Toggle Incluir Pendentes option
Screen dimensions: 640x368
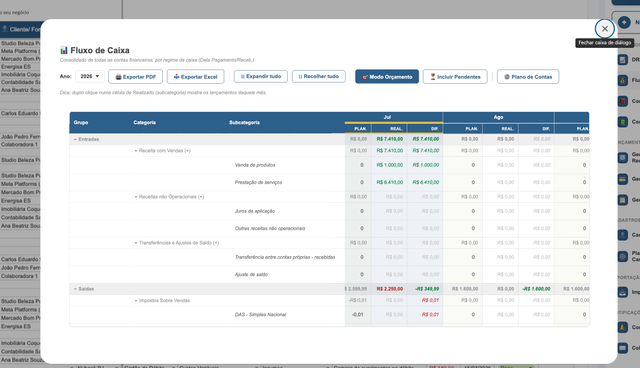pyautogui.click(x=455, y=77)
